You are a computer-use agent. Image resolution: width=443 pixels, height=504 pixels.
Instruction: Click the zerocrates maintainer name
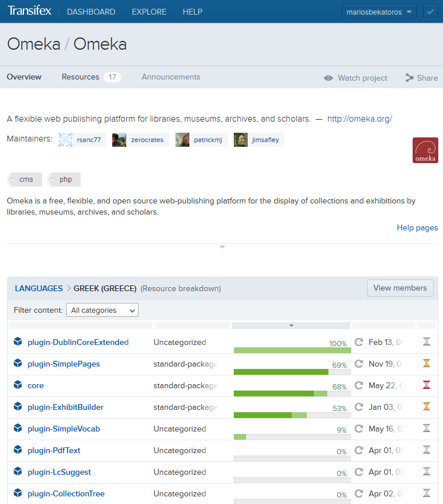coord(147,140)
